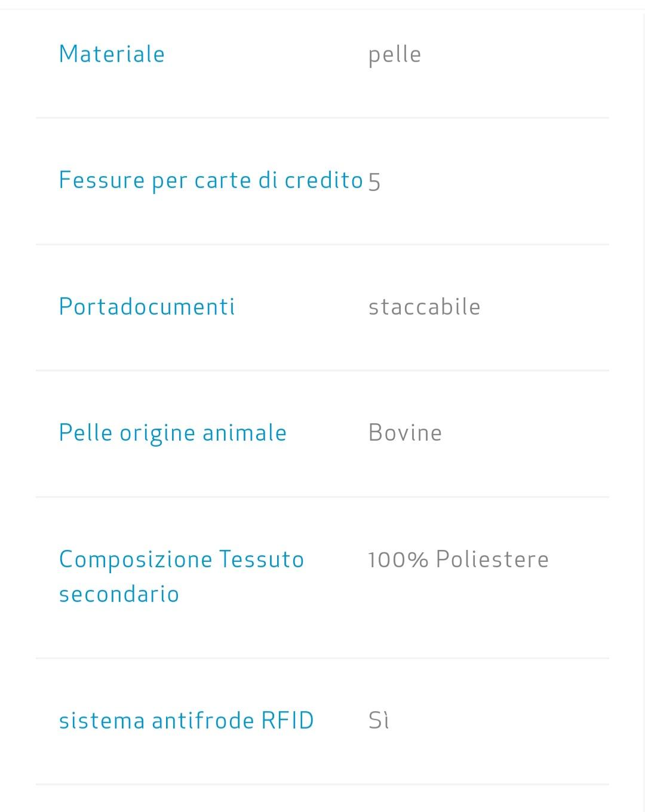Click the word 'Poliestere' in the value

click(x=492, y=559)
